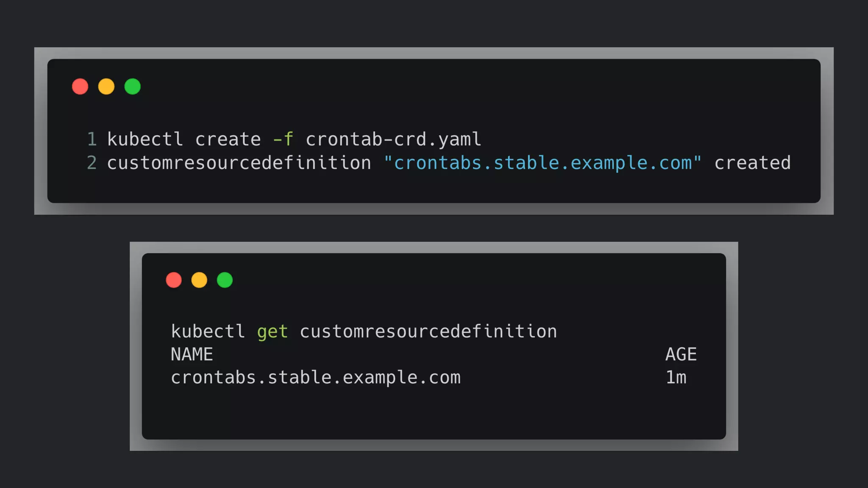Click the red dot of the bottom terminal window

click(174, 280)
